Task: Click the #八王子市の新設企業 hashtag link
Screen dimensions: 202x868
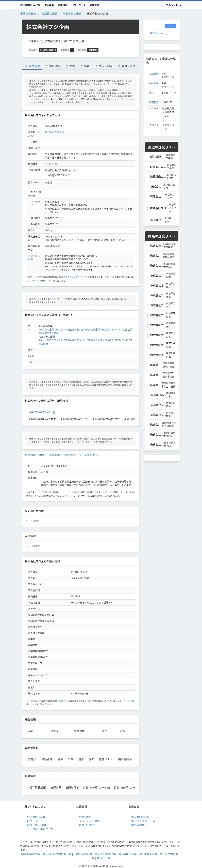Action: click(x=68, y=340)
